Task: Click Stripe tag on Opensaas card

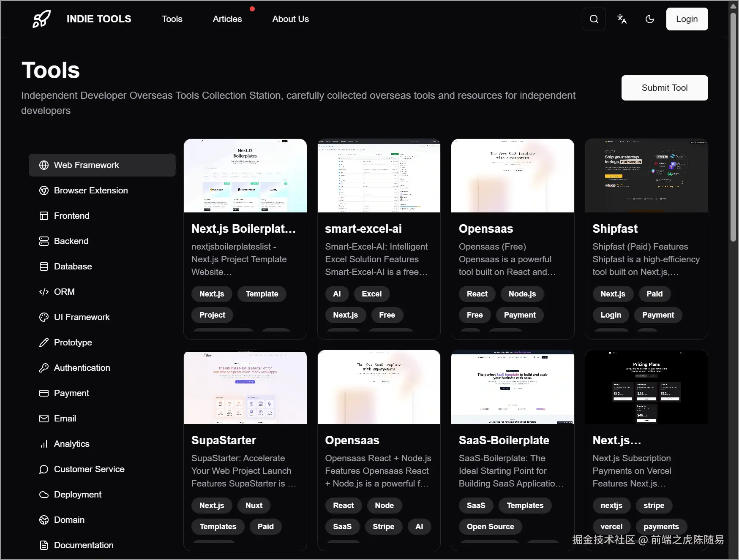Action: [383, 527]
